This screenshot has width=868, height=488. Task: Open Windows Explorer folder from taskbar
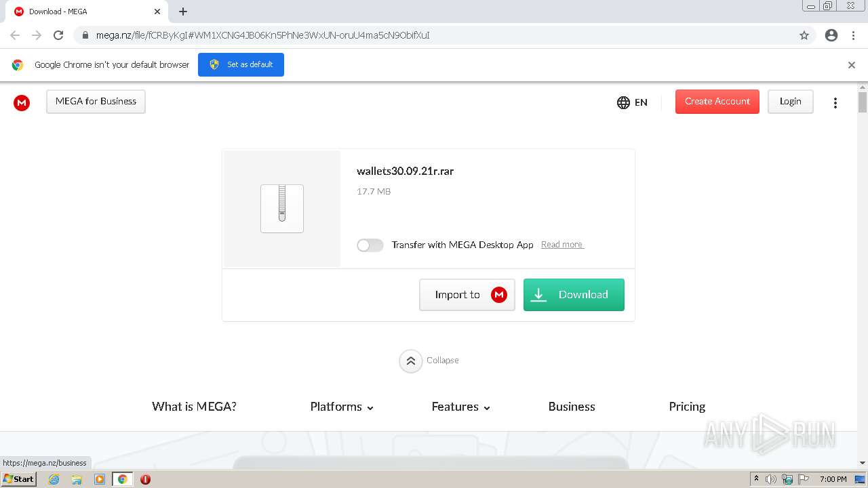(77, 479)
